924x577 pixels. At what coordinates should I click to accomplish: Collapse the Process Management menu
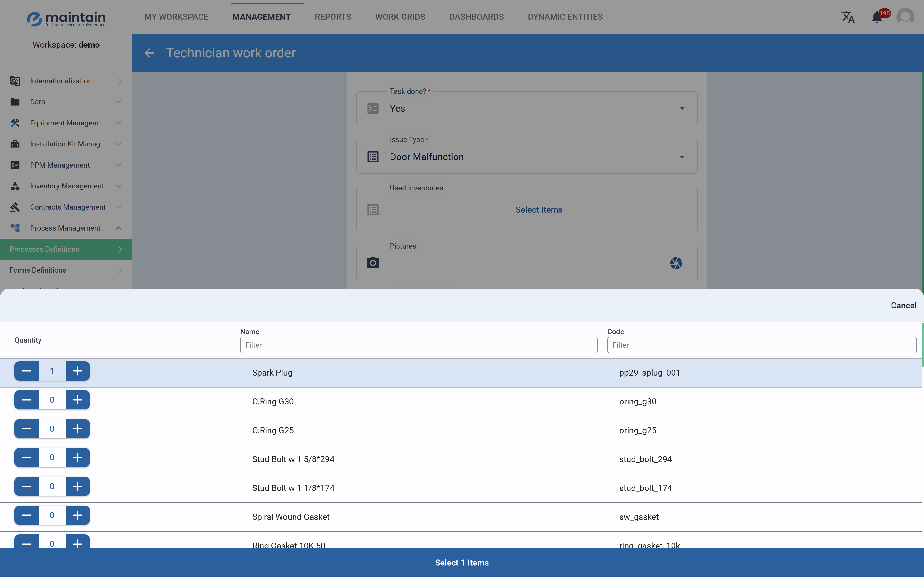click(118, 228)
